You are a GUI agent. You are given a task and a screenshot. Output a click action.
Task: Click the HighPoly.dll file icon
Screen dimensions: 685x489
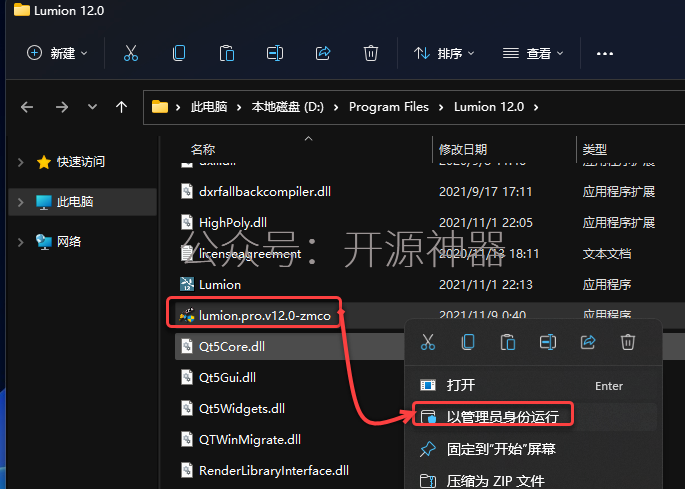(187, 222)
